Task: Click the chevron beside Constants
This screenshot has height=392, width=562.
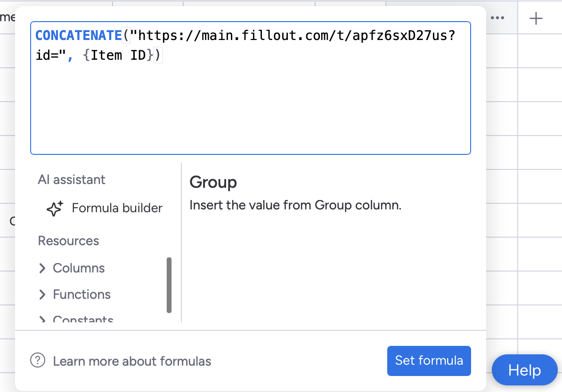Action: click(43, 319)
